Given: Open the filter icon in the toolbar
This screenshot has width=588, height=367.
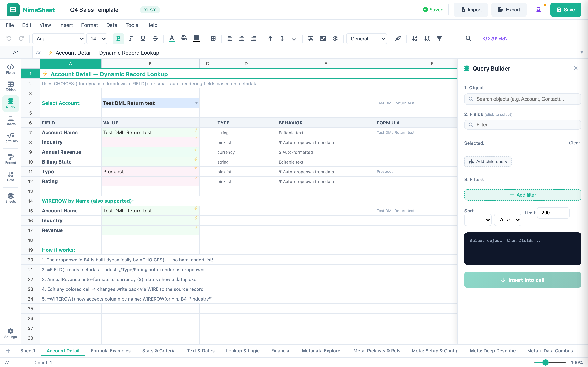Looking at the screenshot, I should (x=439, y=38).
